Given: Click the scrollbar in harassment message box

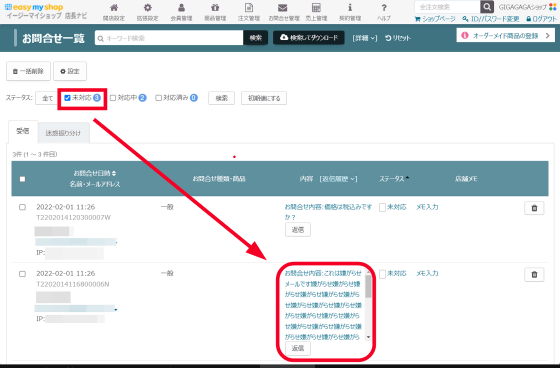Looking at the screenshot, I should coord(368,286).
